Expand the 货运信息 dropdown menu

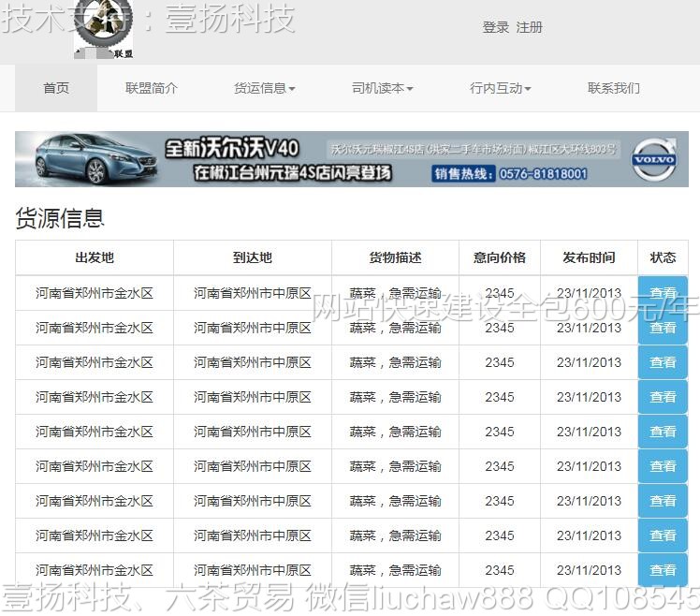pyautogui.click(x=264, y=88)
